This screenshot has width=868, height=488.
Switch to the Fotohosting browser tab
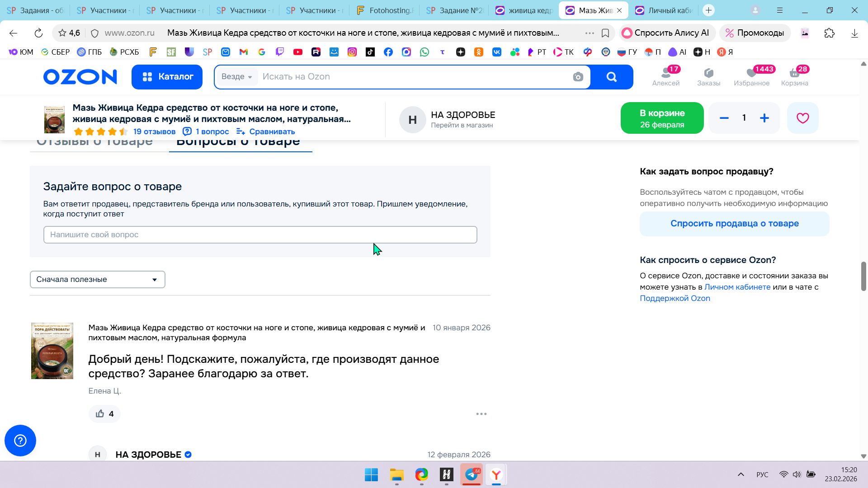[385, 10]
